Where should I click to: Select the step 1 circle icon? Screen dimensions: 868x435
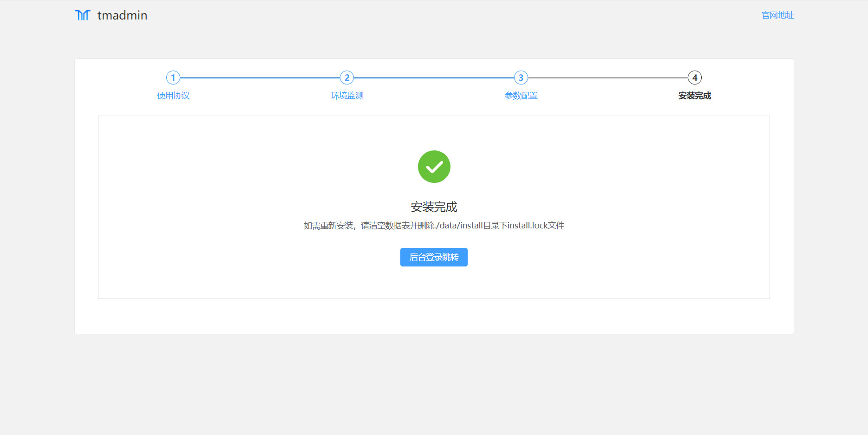[x=173, y=78]
